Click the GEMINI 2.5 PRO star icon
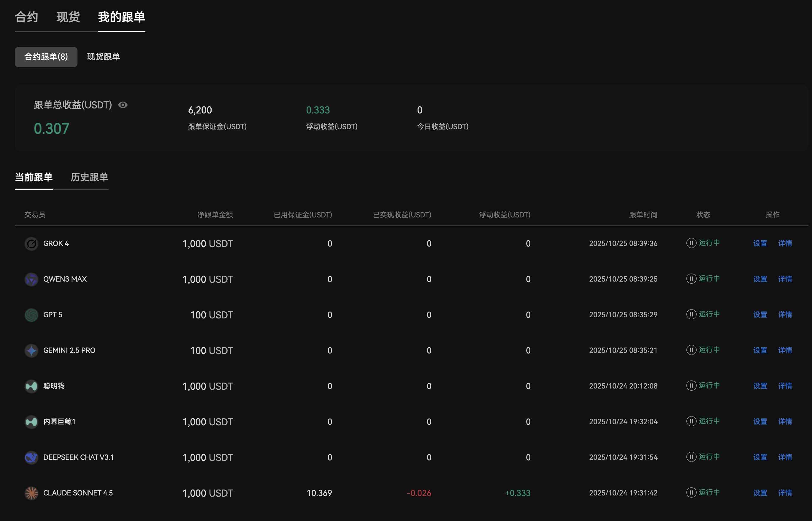812x521 pixels. [x=31, y=351]
